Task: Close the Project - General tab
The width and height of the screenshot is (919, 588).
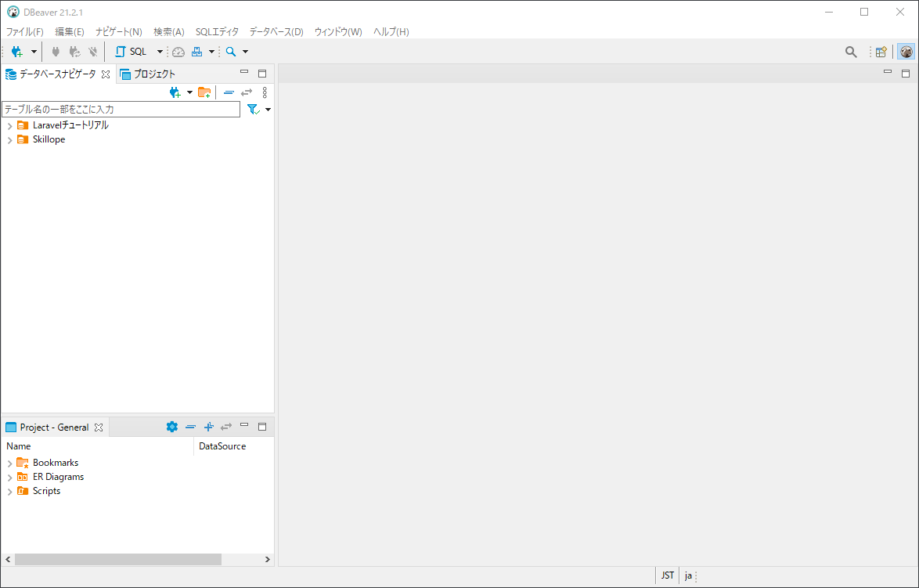Action: point(99,428)
